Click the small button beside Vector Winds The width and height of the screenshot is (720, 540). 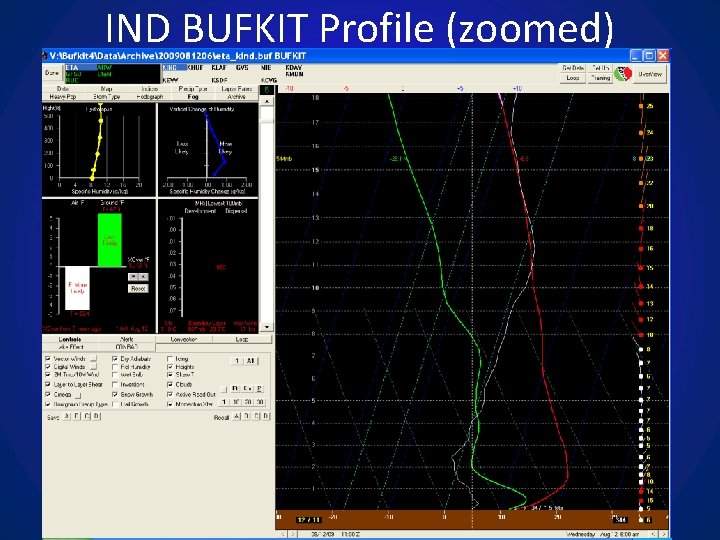click(94, 359)
